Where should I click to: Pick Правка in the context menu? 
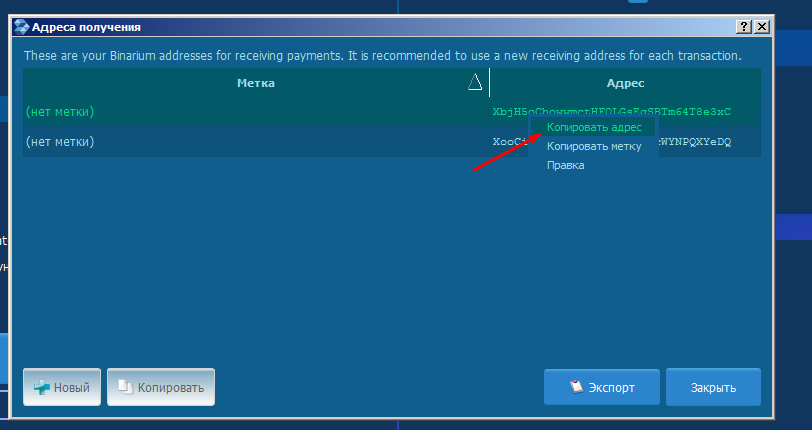(566, 165)
